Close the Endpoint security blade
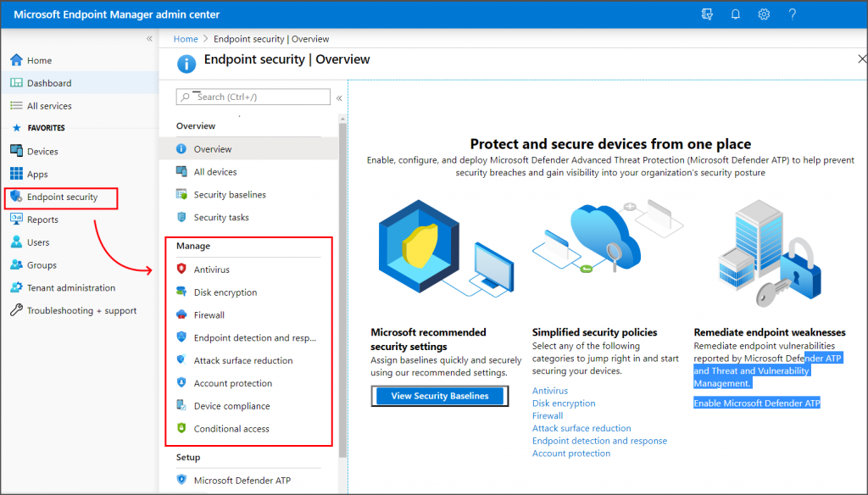This screenshot has width=868, height=495. click(x=862, y=58)
